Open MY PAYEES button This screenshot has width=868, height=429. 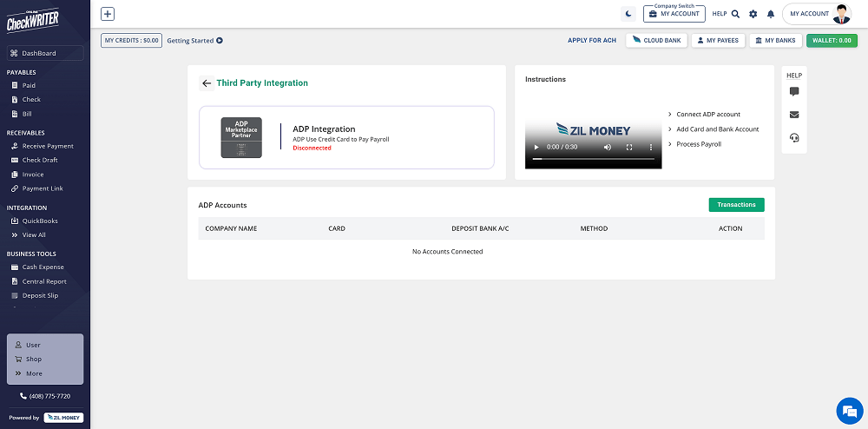click(718, 41)
